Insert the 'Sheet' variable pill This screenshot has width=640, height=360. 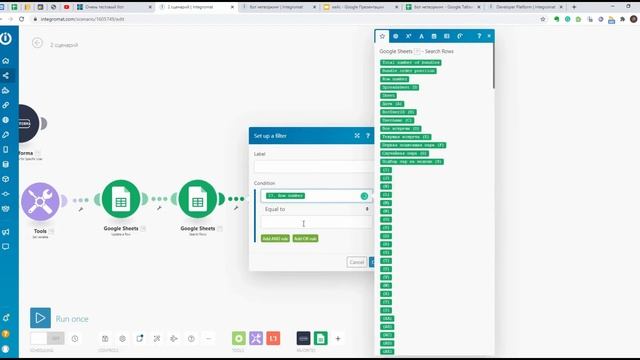(388, 96)
